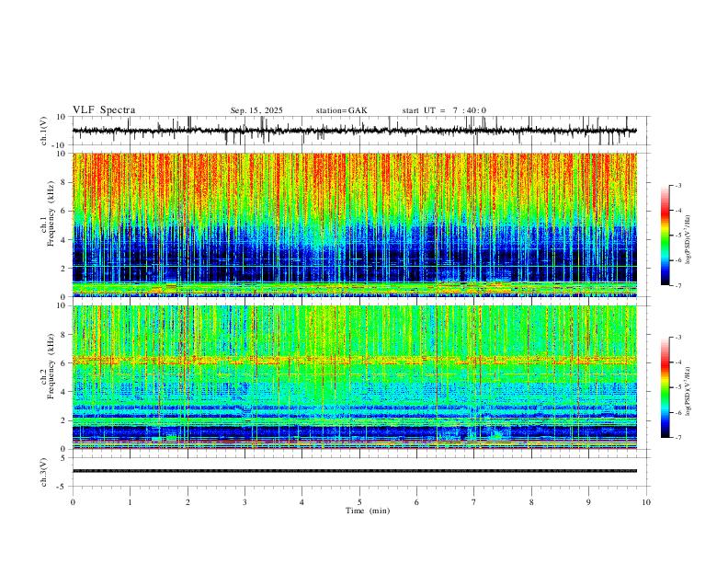Click the "-10" tick on ch.1 voltage axis

(61, 145)
